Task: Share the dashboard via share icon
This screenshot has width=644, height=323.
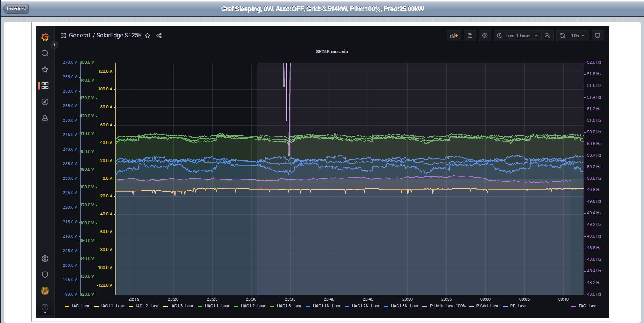Action: (159, 36)
